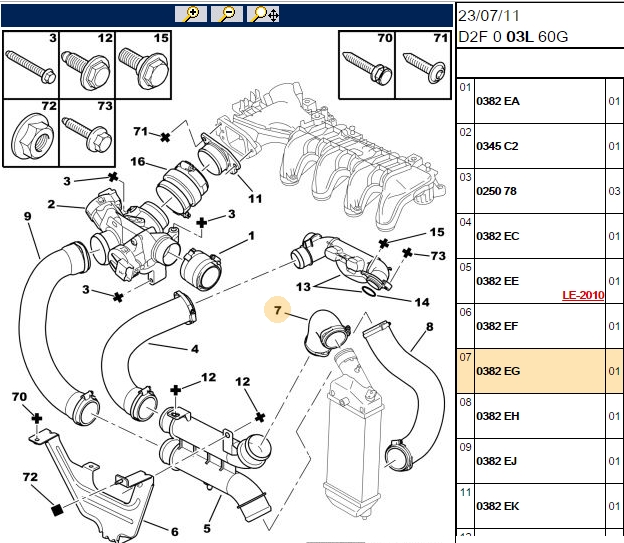Click callout number 70 on the diagram
The width and height of the screenshot is (624, 543).
coord(19,397)
